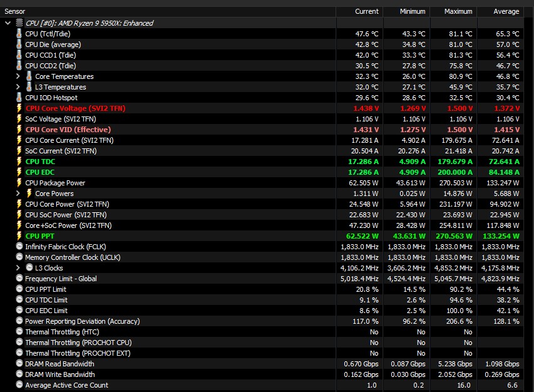The height and width of the screenshot is (392, 534).
Task: Click the 200.000 A maximum CPU EDC value
Action: 455,172
